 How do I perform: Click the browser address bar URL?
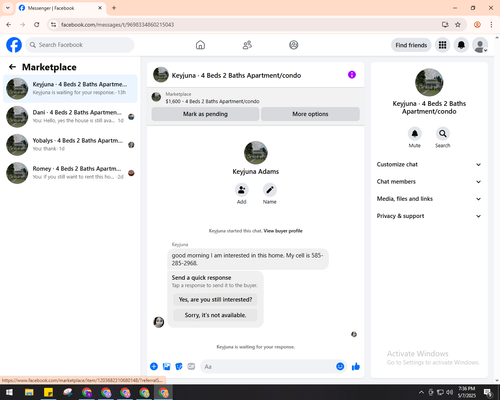117,25
